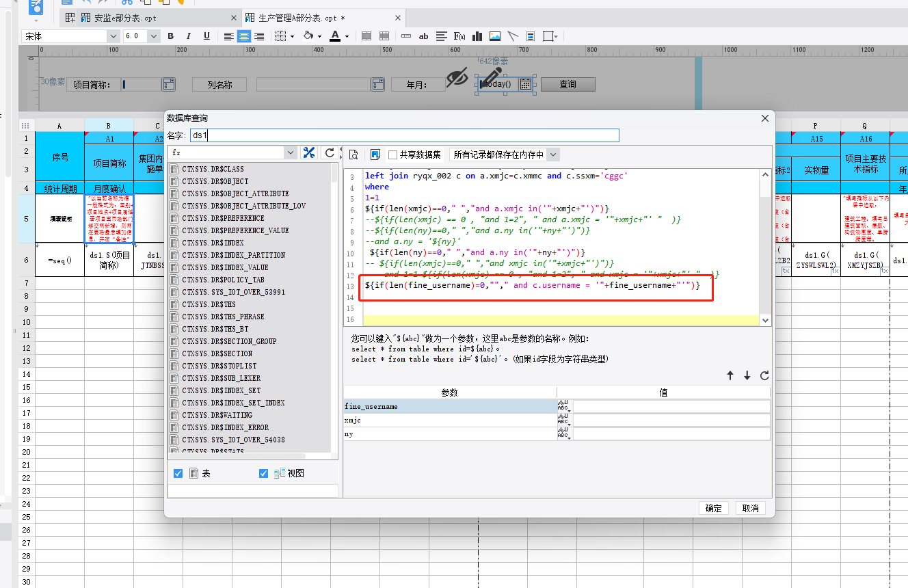Click the crossed-eye hidden widget icon
The height and width of the screenshot is (588, 908).
(x=456, y=79)
